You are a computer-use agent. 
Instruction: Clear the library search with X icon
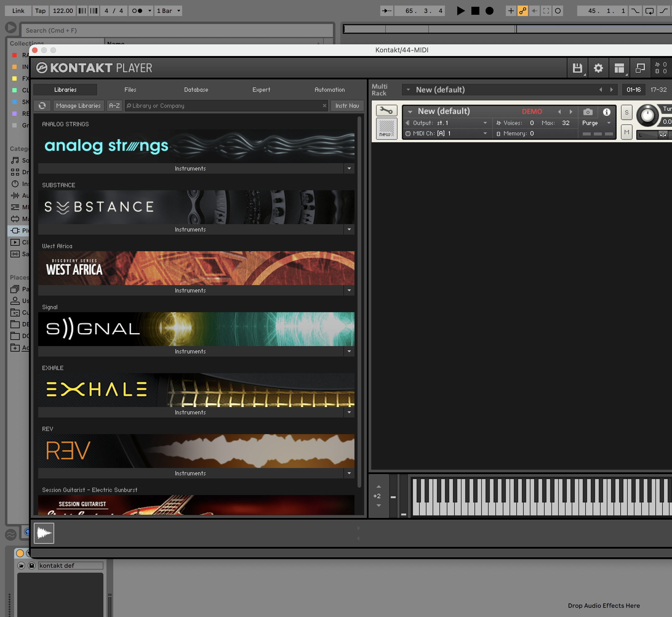pyautogui.click(x=324, y=106)
